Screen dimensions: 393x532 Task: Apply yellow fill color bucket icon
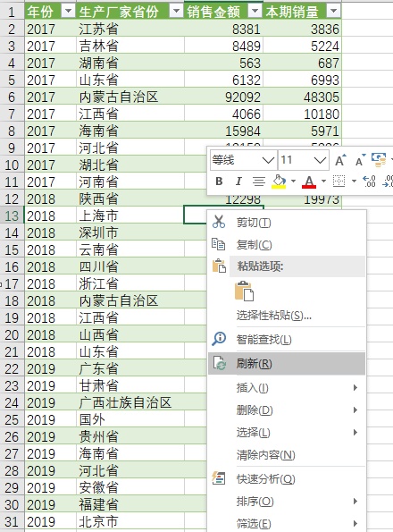(x=280, y=182)
